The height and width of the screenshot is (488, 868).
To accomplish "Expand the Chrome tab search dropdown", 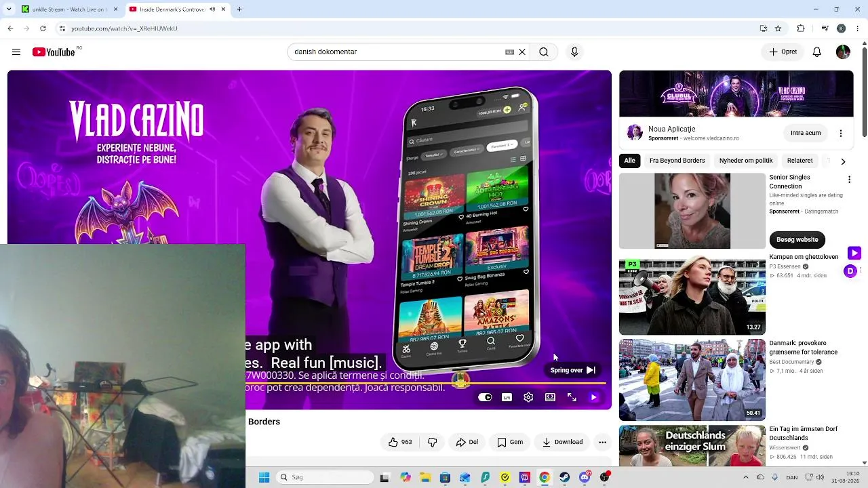I will pos(9,9).
